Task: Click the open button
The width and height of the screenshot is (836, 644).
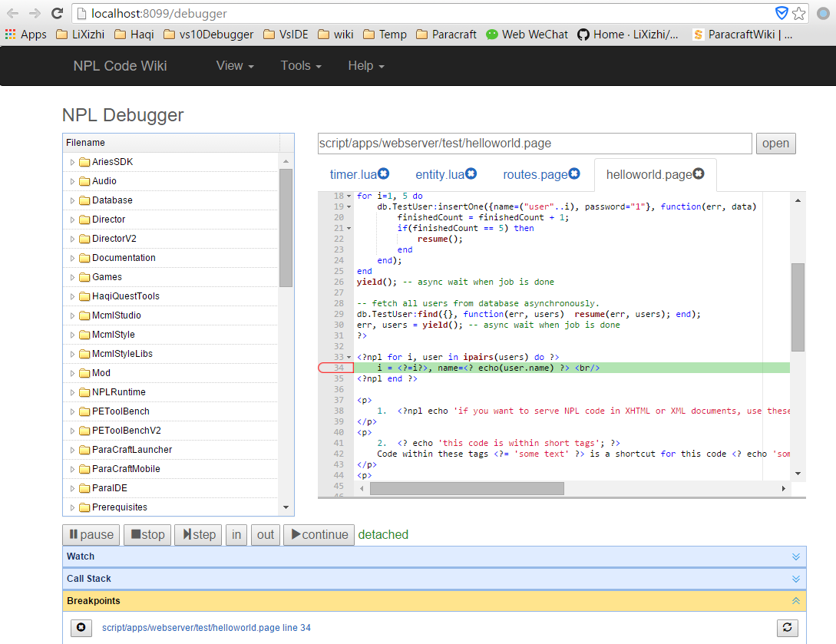Action: (x=775, y=143)
